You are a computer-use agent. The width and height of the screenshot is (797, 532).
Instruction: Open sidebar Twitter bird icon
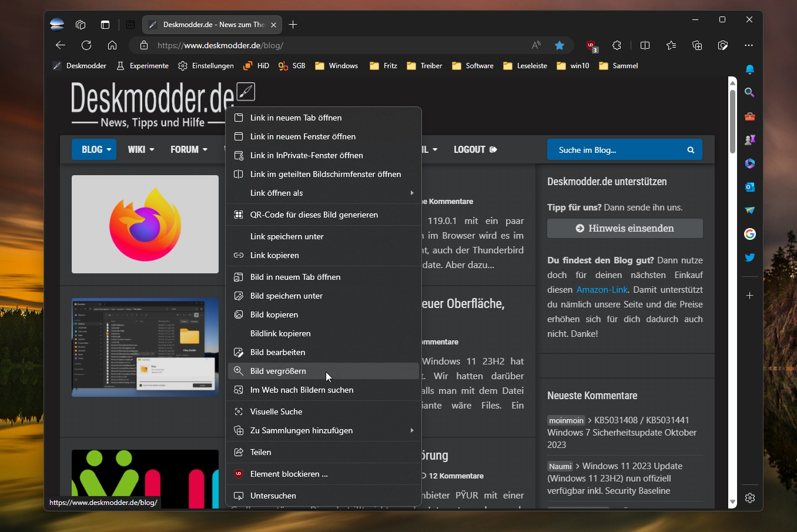(x=750, y=257)
